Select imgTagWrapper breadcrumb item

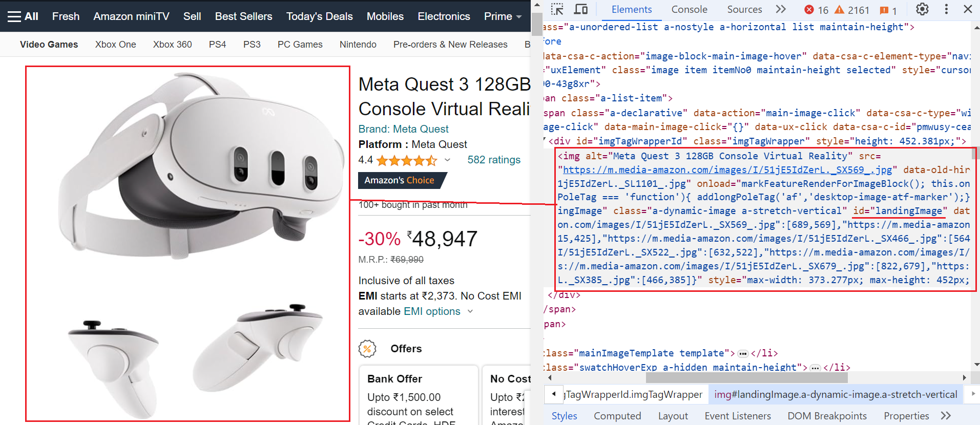tap(634, 394)
